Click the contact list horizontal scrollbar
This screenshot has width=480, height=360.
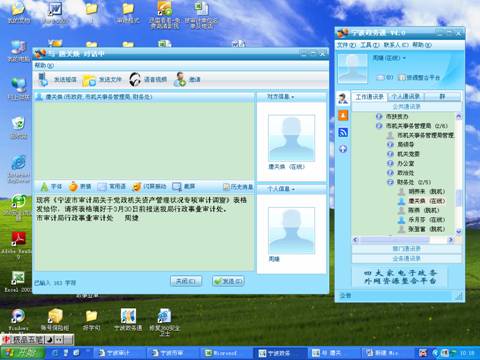click(x=404, y=240)
